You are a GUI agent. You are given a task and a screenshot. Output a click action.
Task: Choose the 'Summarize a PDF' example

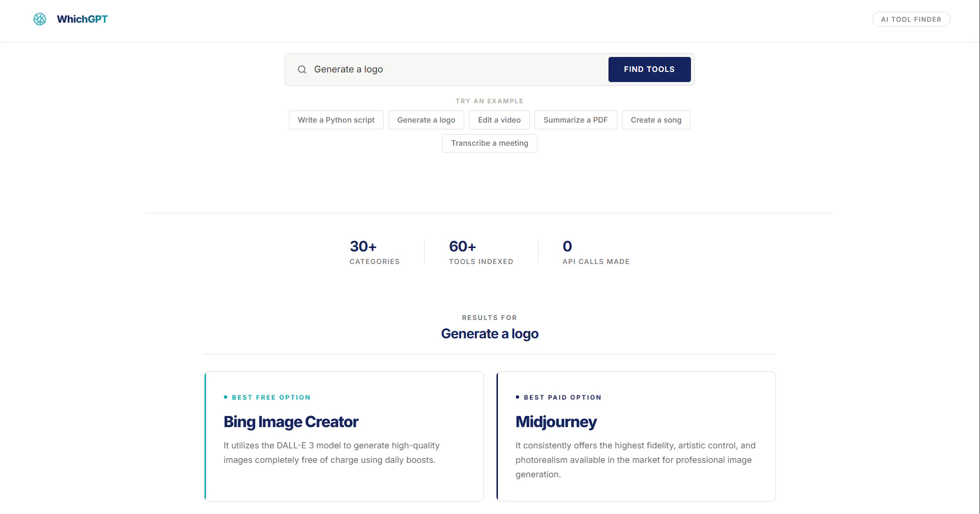(x=576, y=120)
